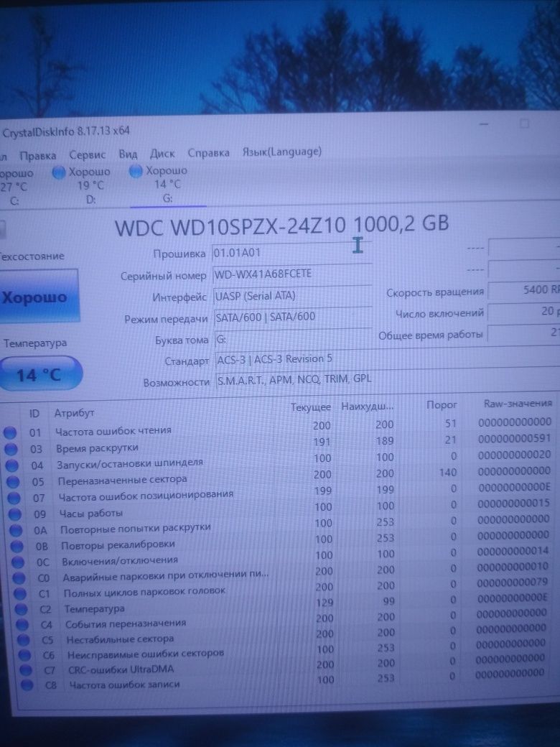Click status icon of attribute 05 row
This screenshot has height=747, width=560.
point(13,482)
